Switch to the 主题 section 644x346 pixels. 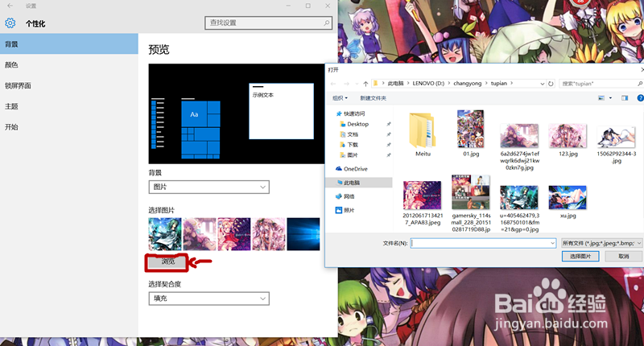(69, 106)
